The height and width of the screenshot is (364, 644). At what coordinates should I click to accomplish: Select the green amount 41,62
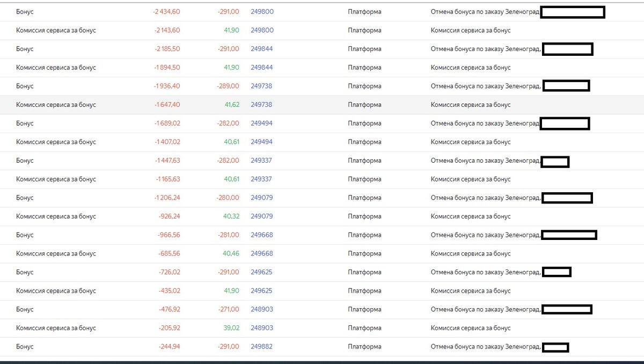coord(232,105)
